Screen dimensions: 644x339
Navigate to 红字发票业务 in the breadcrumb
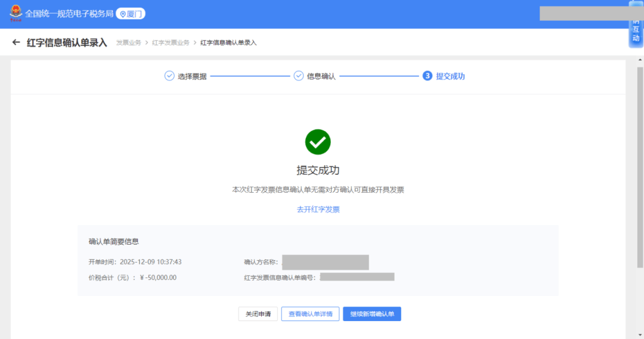pyautogui.click(x=171, y=43)
